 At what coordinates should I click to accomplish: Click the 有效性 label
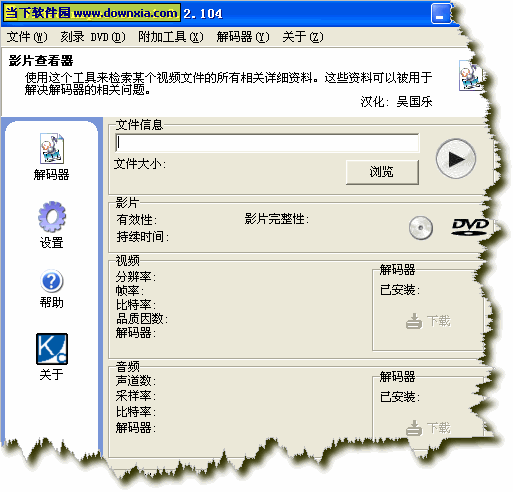coord(136,220)
